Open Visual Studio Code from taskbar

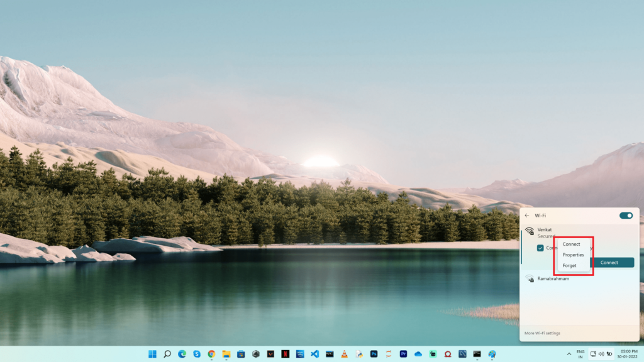[314, 354]
